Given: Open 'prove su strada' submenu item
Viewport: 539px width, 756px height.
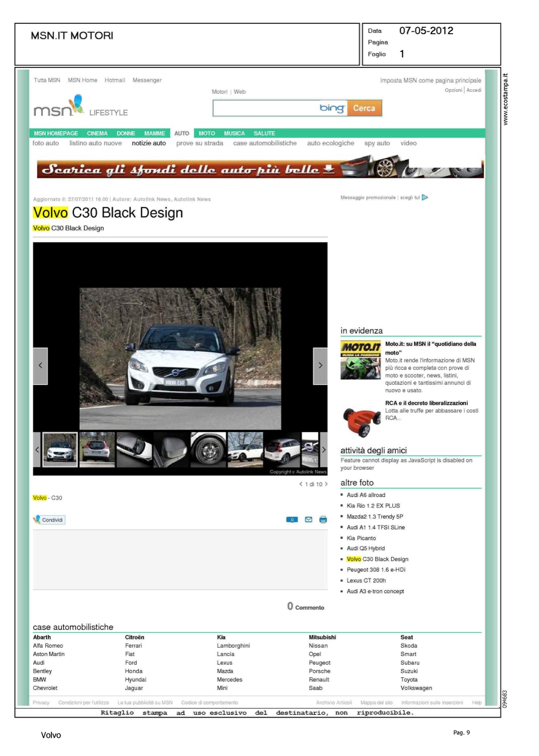Looking at the screenshot, I should click(200, 144).
